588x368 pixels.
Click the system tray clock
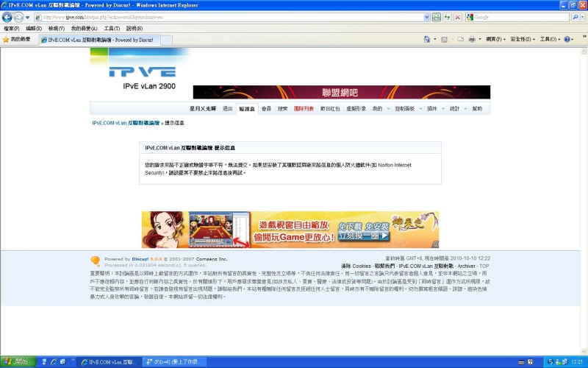point(577,362)
